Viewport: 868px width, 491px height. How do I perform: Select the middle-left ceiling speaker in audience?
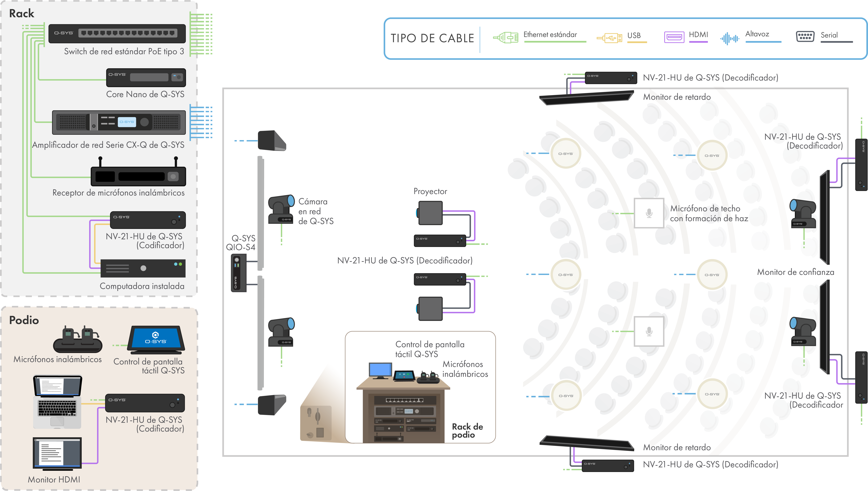click(x=566, y=274)
